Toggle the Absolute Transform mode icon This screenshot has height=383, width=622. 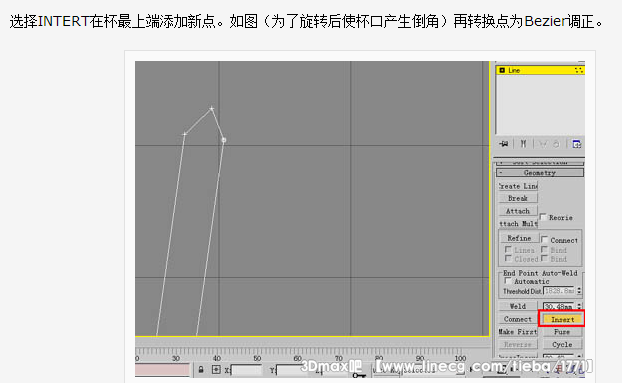point(216,370)
